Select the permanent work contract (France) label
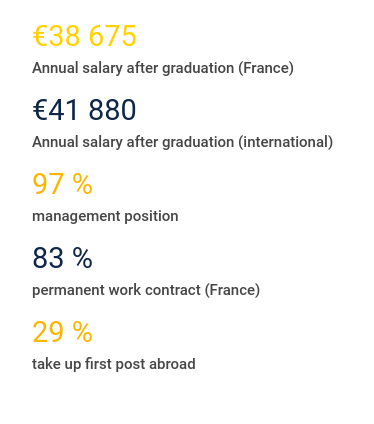 (x=146, y=290)
